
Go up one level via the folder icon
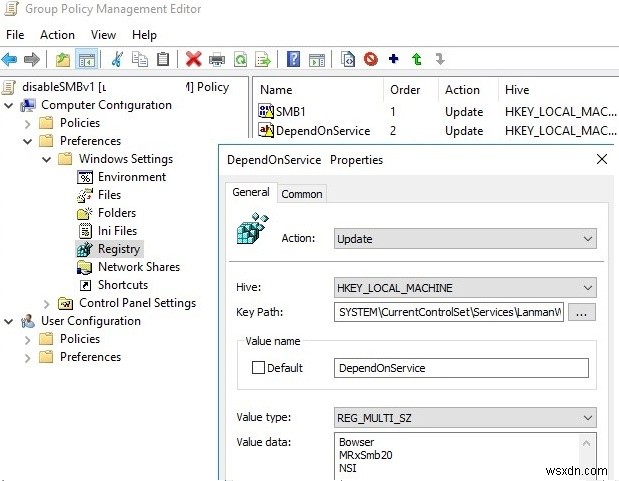pos(63,59)
